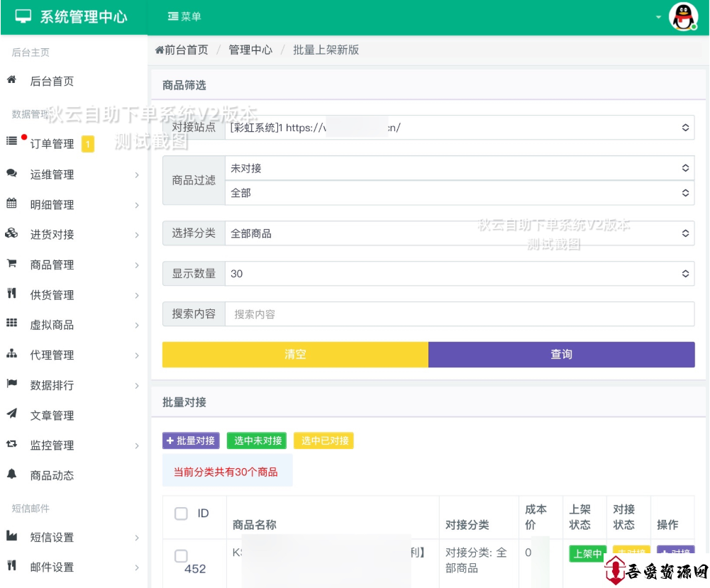The image size is (710, 588).
Task: Open the 选择分类 dropdown showing 全部商品
Action: pyautogui.click(x=459, y=233)
